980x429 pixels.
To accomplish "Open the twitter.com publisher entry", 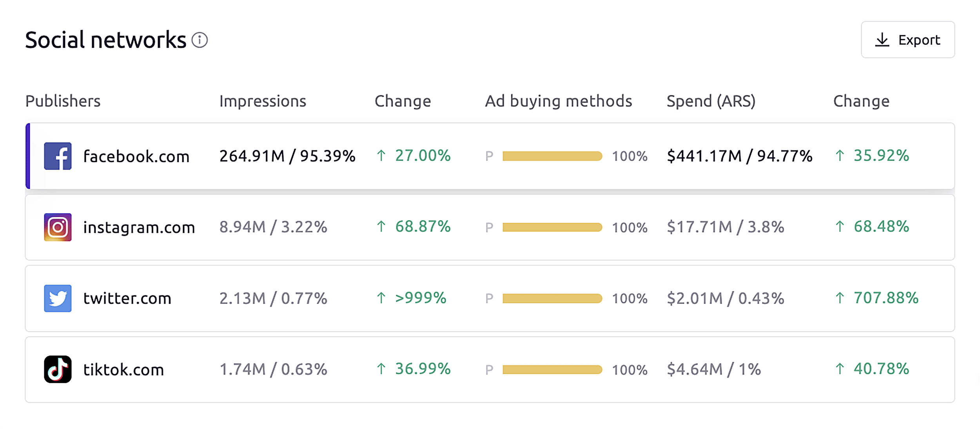I will click(x=127, y=298).
